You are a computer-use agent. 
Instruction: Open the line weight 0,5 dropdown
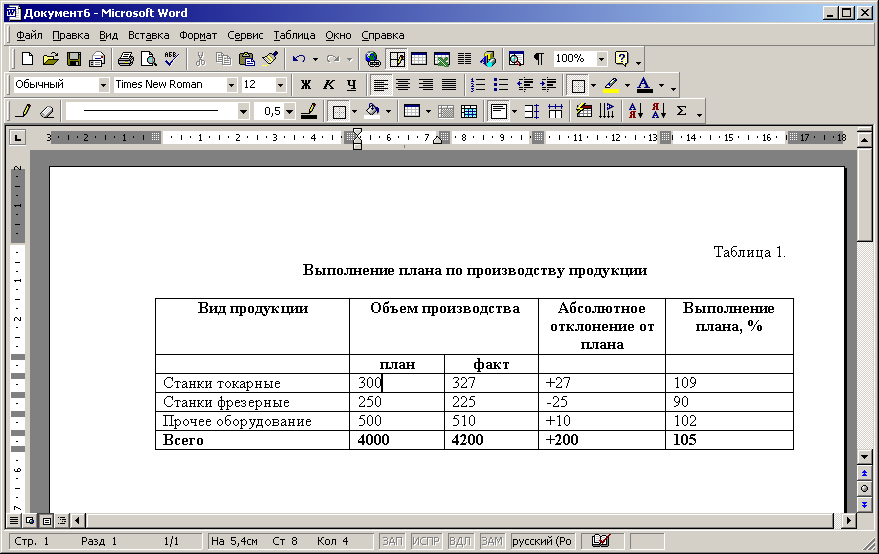tap(289, 111)
